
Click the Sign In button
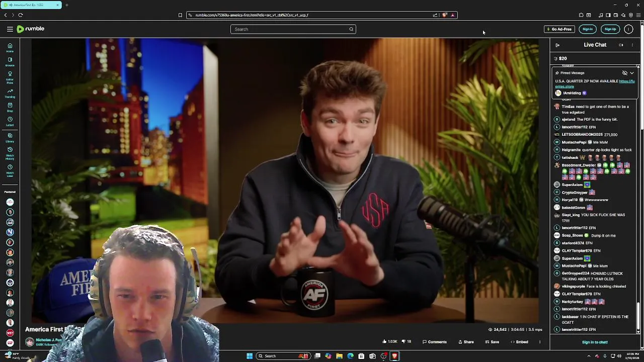click(x=588, y=29)
